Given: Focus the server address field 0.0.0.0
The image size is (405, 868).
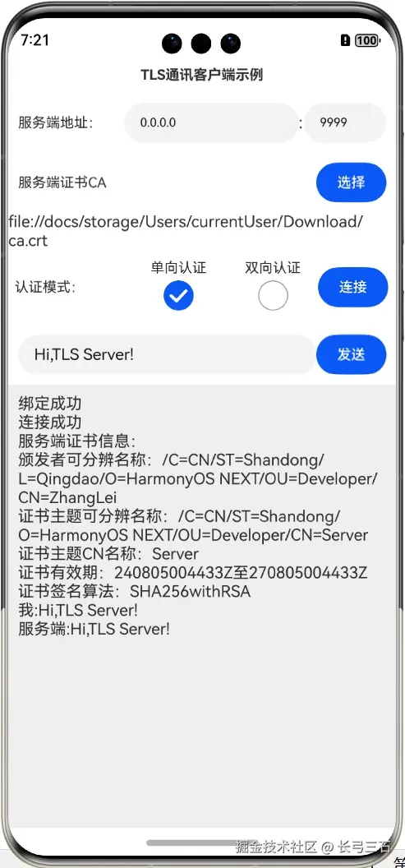Looking at the screenshot, I should (x=211, y=122).
